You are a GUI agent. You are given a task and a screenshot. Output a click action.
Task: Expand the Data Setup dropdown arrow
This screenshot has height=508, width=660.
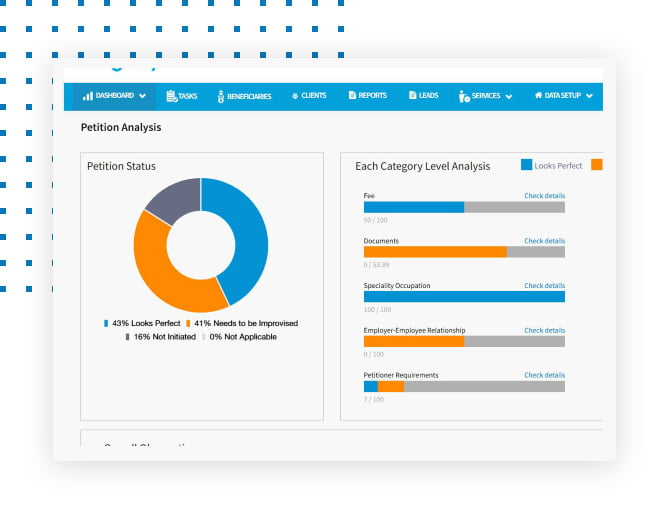pyautogui.click(x=590, y=97)
